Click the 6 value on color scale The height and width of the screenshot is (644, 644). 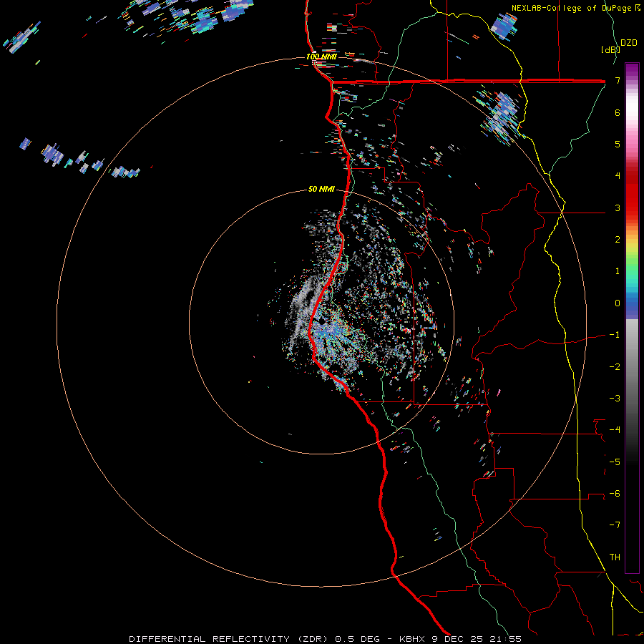(618, 112)
